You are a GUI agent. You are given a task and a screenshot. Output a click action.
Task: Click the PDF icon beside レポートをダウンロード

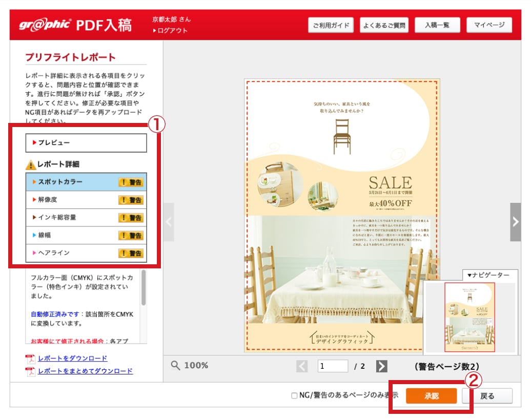pos(30,359)
